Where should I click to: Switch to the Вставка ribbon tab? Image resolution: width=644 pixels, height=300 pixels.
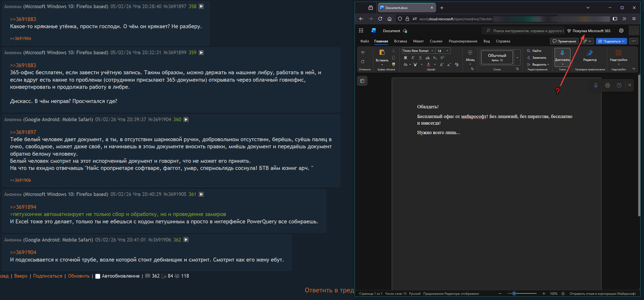tap(400, 41)
